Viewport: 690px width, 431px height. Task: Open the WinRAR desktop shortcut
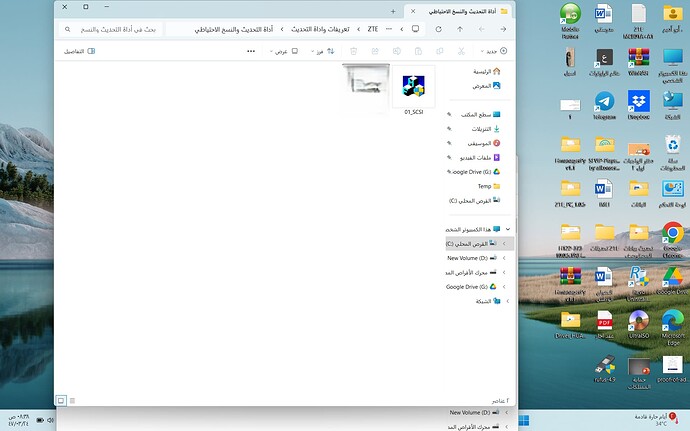click(639, 62)
